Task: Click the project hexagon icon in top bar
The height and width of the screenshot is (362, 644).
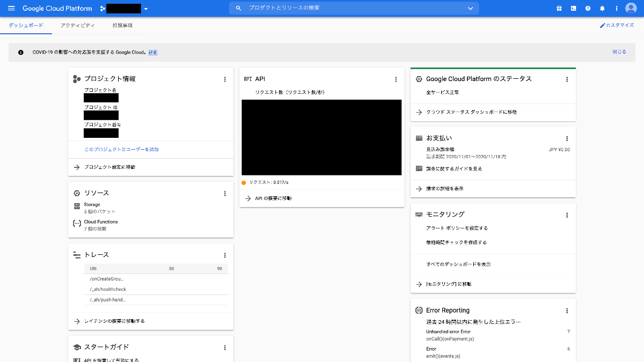Action: coord(103,9)
